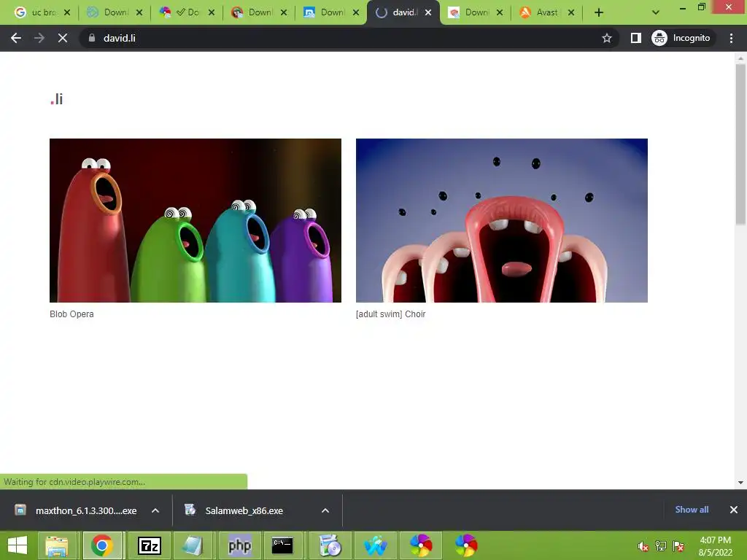Viewport: 747px width, 560px height.
Task: Open the Windows Start menu
Action: tap(18, 545)
